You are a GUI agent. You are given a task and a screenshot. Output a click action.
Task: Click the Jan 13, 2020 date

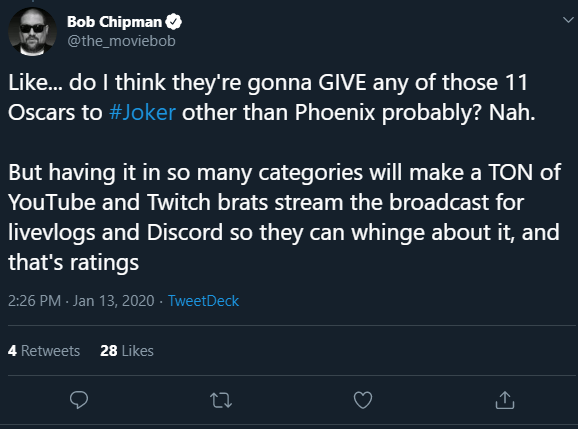pyautogui.click(x=114, y=301)
